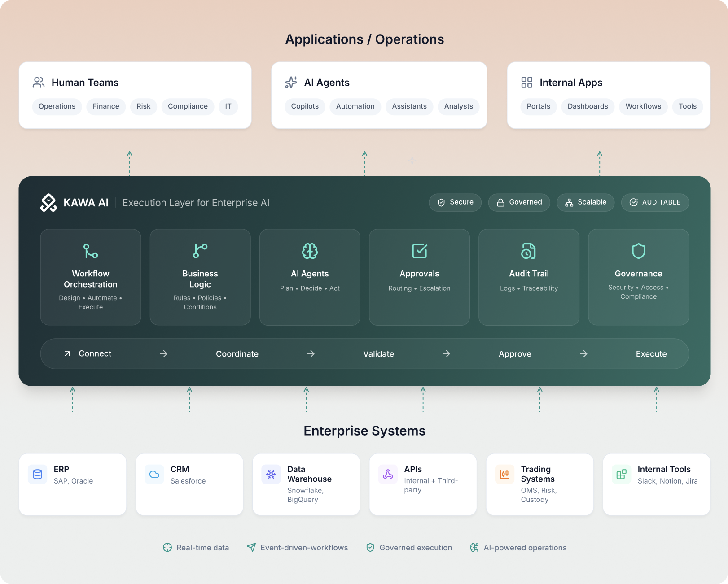Select the brain icon on the AI Agents card
728x584 pixels.
[x=310, y=252]
